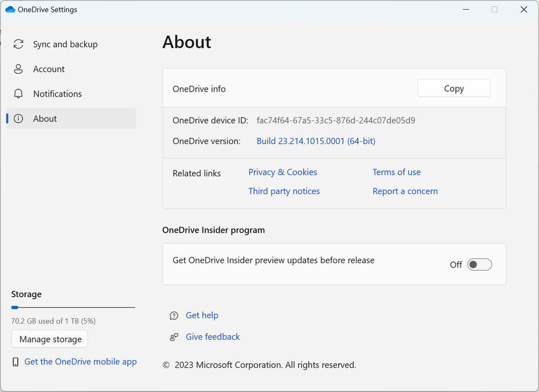Click the Notifications bell icon
Image resolution: width=539 pixels, height=392 pixels.
(x=18, y=93)
